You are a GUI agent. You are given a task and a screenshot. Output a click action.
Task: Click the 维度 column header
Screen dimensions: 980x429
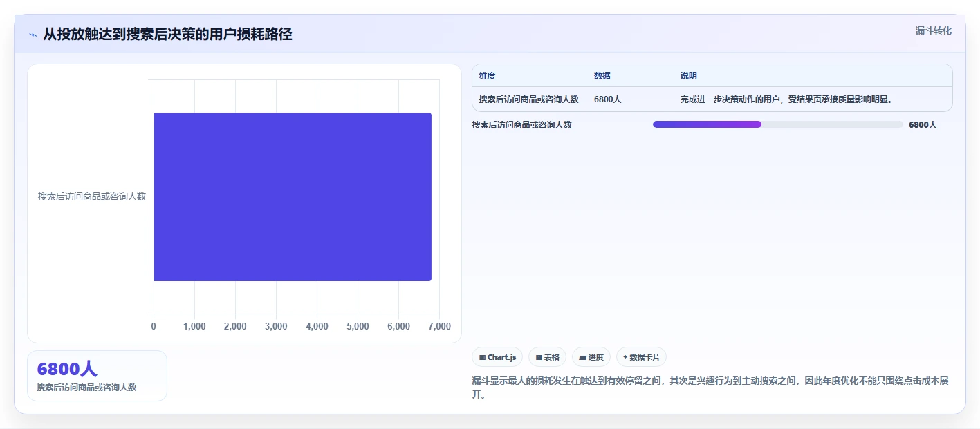click(488, 76)
